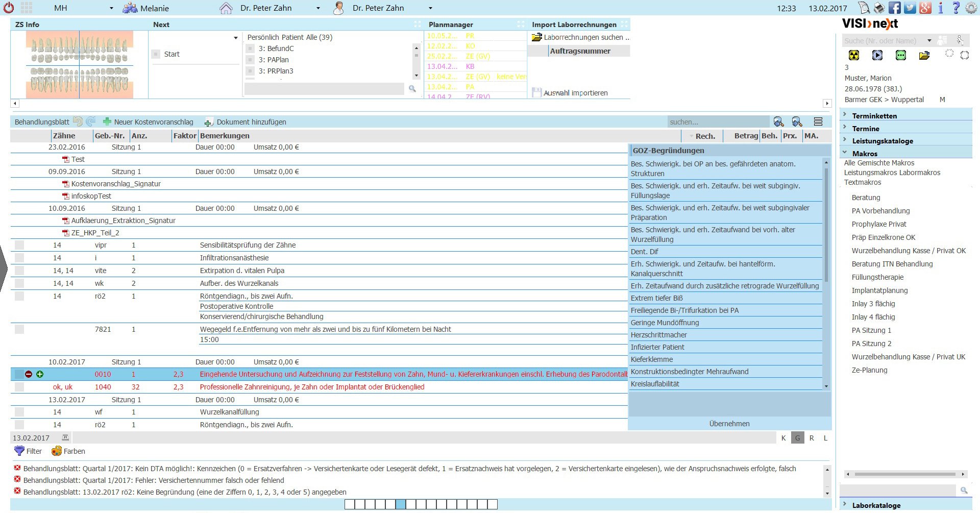The width and height of the screenshot is (980, 513).
Task: Click the yellow radiation X-ray icon
Action: [853, 55]
